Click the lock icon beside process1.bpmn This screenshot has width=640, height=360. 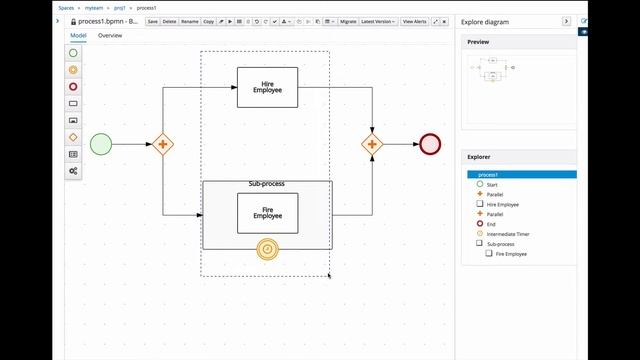[73, 22]
